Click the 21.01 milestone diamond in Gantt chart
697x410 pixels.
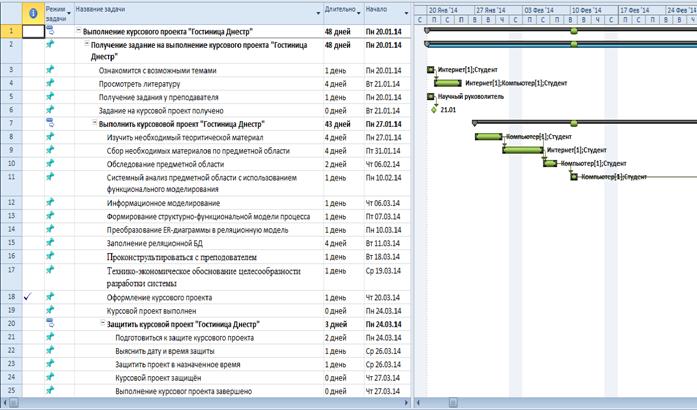click(434, 109)
